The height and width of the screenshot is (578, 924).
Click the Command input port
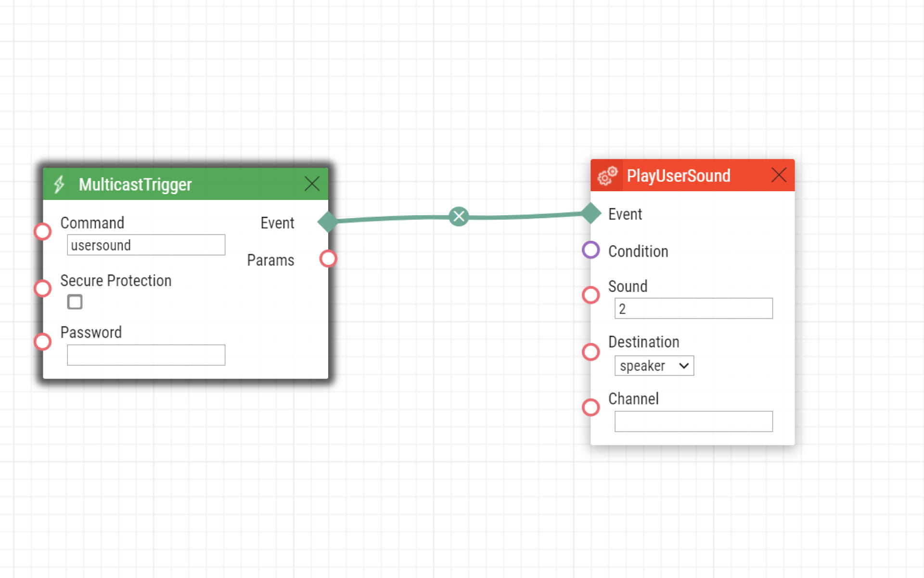[x=43, y=231]
